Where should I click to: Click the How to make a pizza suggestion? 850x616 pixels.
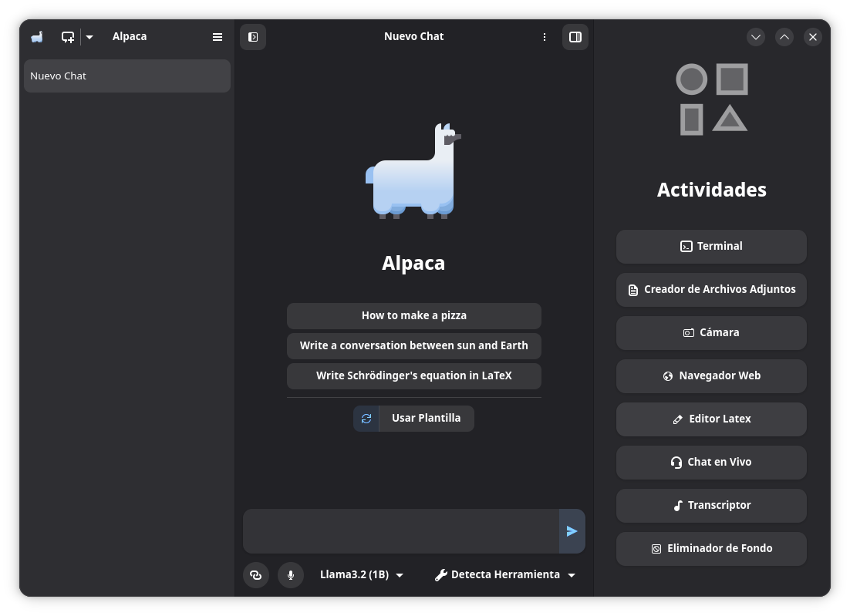pos(414,316)
